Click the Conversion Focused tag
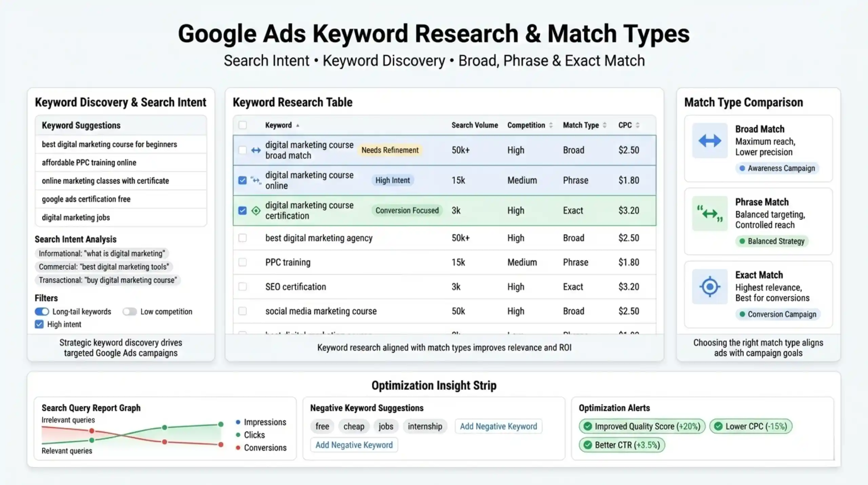 pyautogui.click(x=407, y=210)
